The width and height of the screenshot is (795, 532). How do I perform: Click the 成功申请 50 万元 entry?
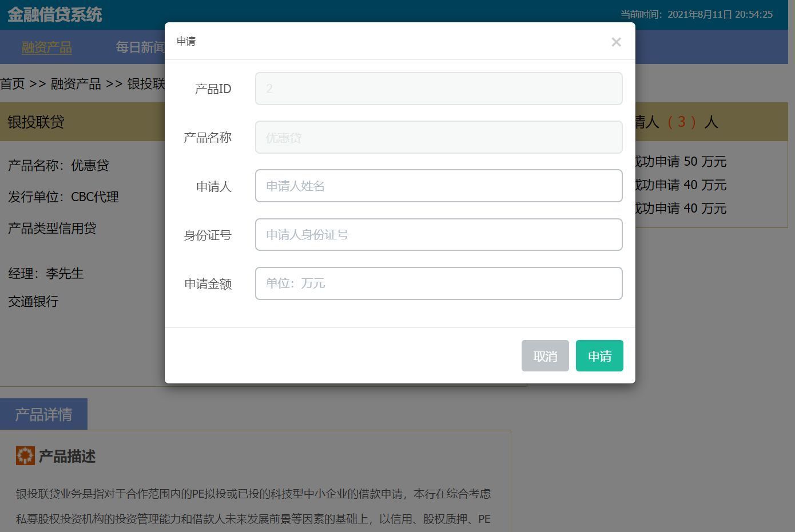click(x=681, y=162)
